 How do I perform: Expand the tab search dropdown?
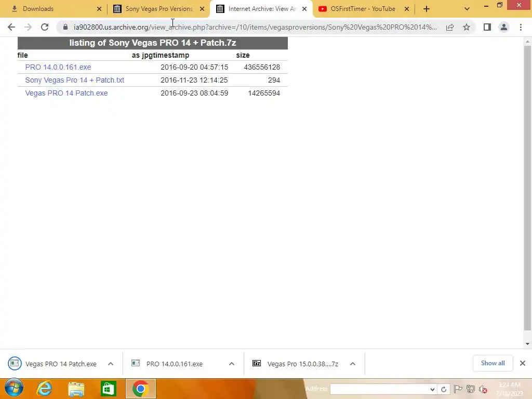(467, 9)
